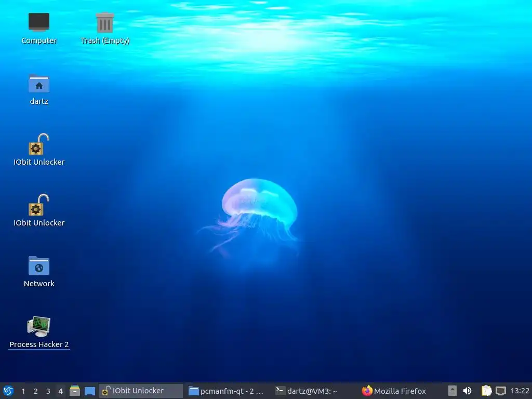
Task: Select virtual desktop 4 in pager
Action: (60, 391)
